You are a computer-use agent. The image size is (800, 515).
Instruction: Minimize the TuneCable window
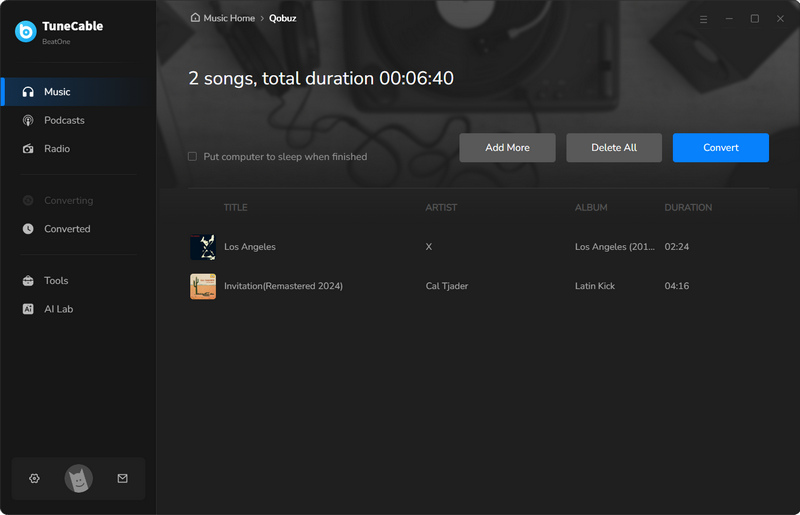pyautogui.click(x=729, y=19)
